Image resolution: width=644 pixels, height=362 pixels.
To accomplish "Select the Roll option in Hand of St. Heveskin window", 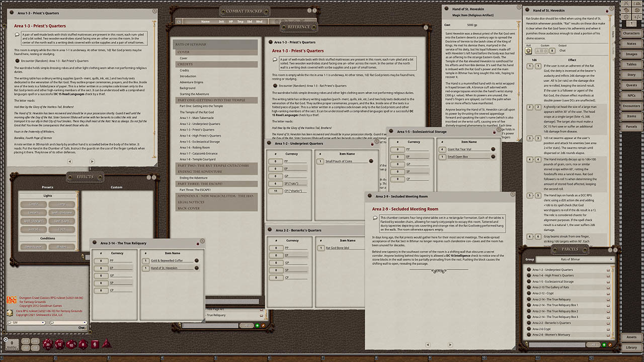I will coord(528,50).
